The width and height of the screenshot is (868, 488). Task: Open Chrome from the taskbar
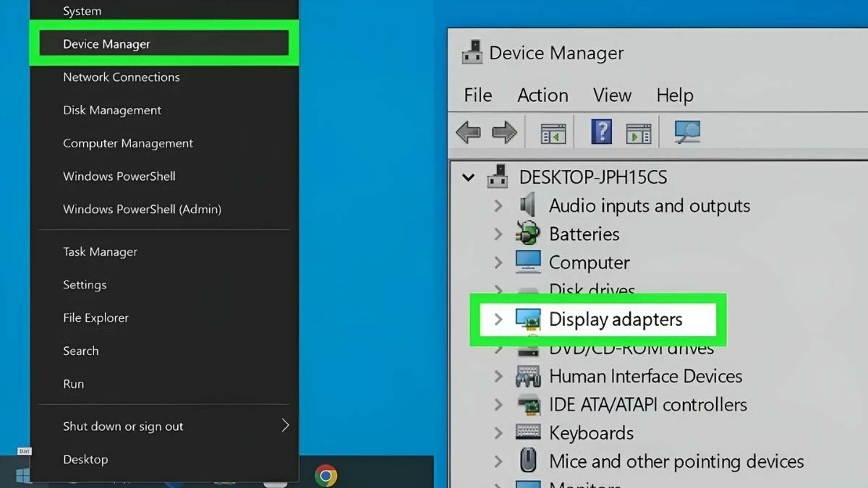326,475
